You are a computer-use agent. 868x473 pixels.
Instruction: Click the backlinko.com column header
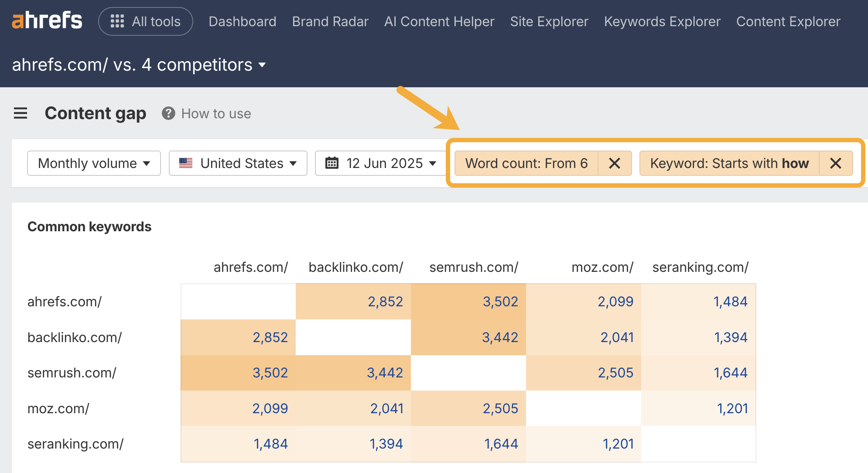(x=355, y=267)
